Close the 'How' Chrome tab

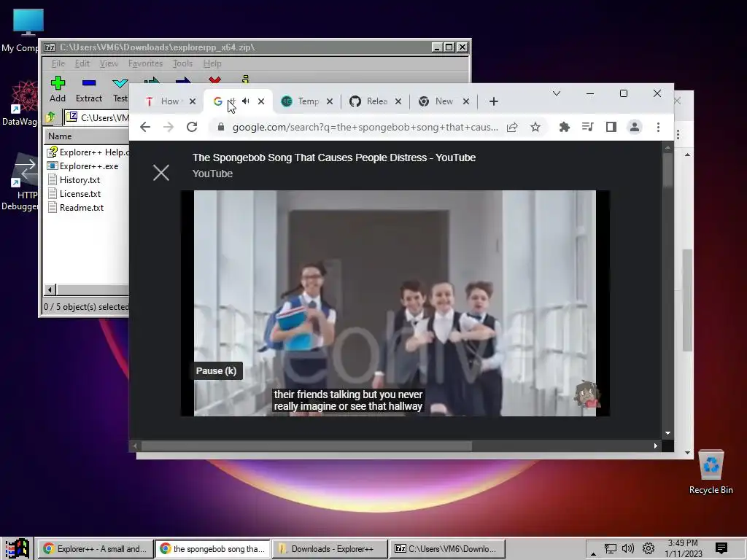193,101
